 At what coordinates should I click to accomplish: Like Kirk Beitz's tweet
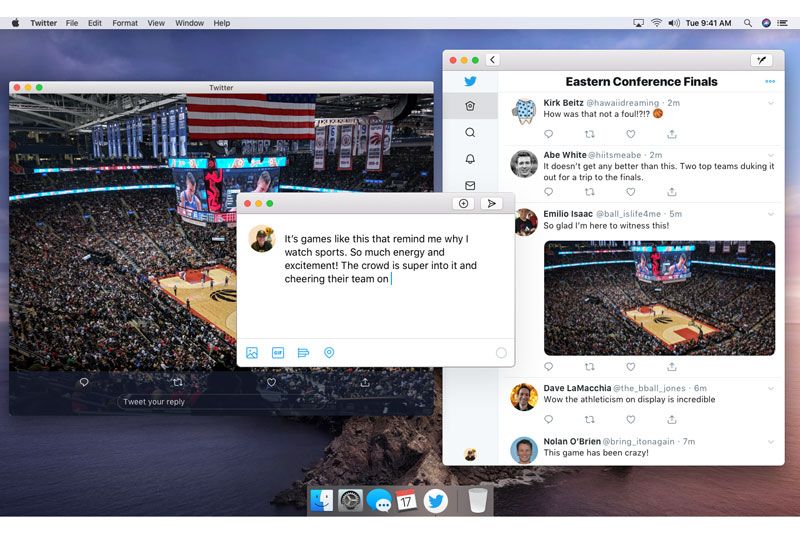tap(631, 134)
